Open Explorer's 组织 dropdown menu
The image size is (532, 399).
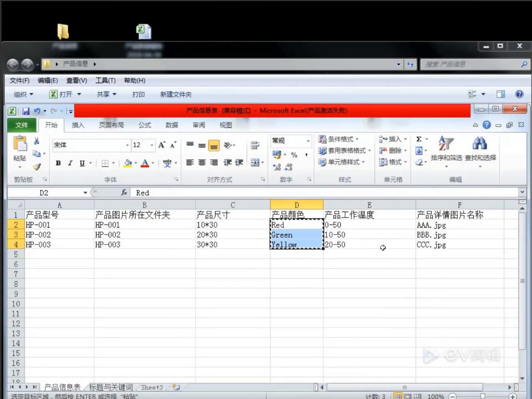(23, 94)
